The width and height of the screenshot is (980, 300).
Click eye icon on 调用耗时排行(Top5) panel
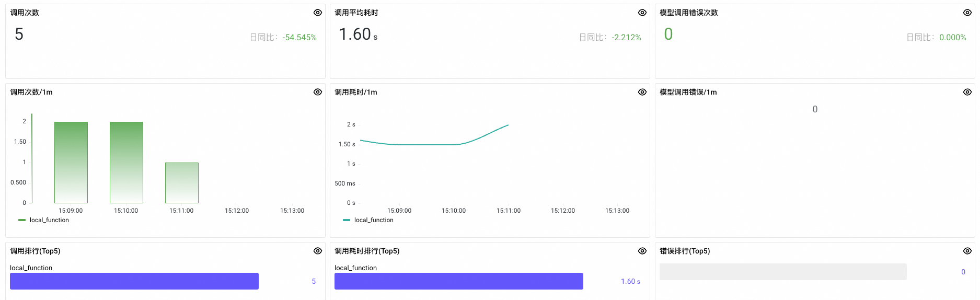[642, 251]
